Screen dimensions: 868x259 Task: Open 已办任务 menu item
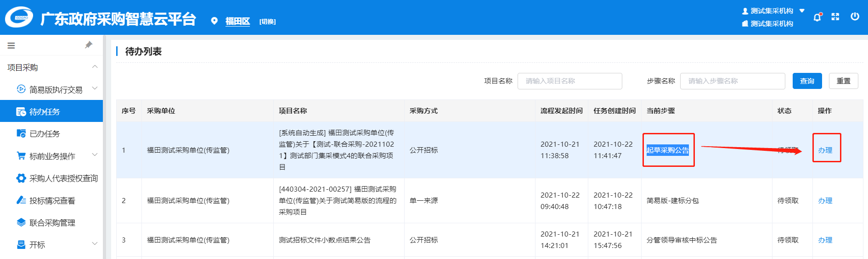[x=45, y=134]
